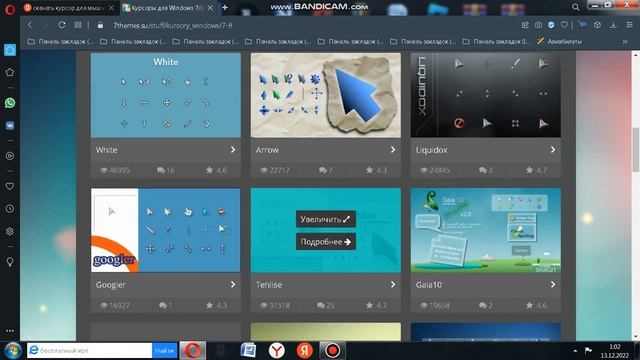Open a new tab with the plus button
640x360 pixels.
click(225, 7)
